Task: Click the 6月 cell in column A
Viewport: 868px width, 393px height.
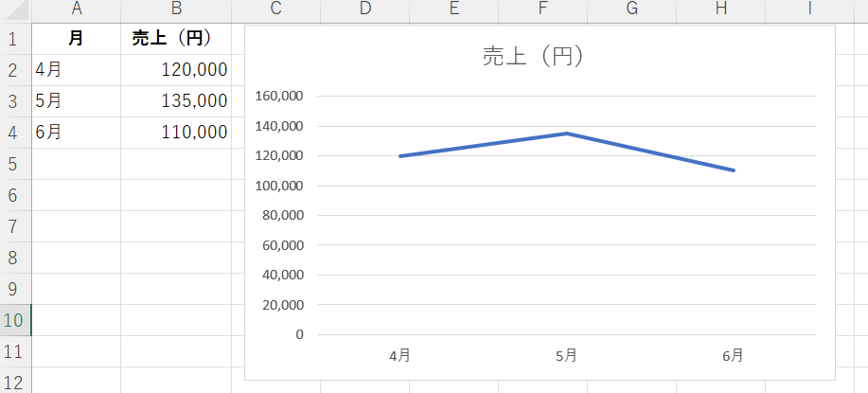Action: point(76,133)
